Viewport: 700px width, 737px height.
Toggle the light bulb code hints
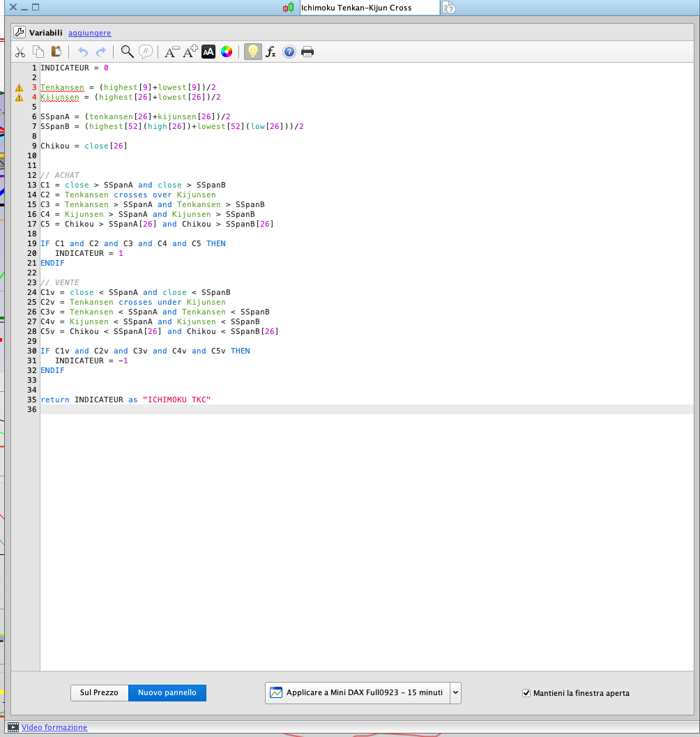(x=253, y=52)
